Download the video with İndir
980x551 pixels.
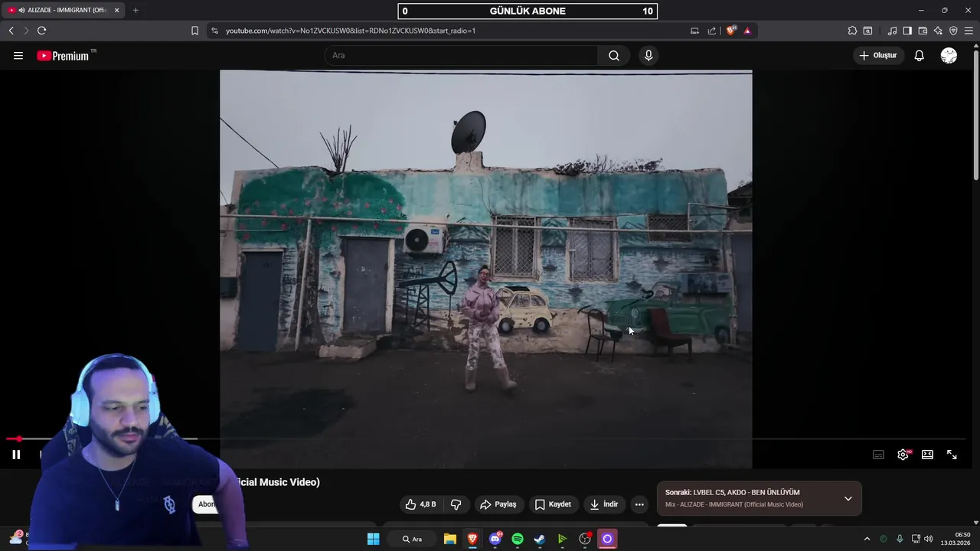(603, 504)
